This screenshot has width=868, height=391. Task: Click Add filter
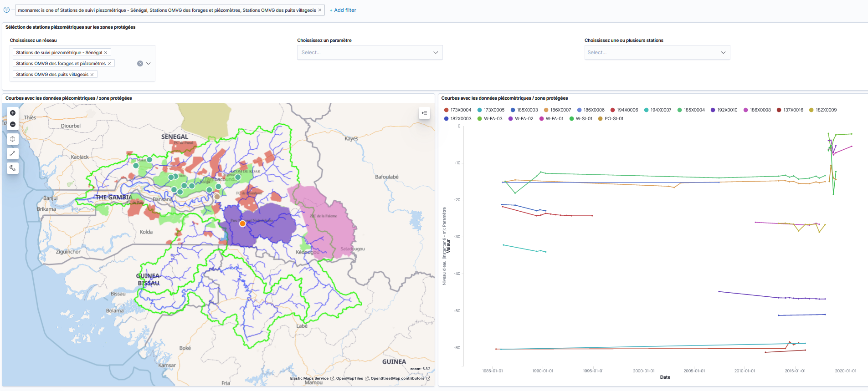click(x=343, y=10)
